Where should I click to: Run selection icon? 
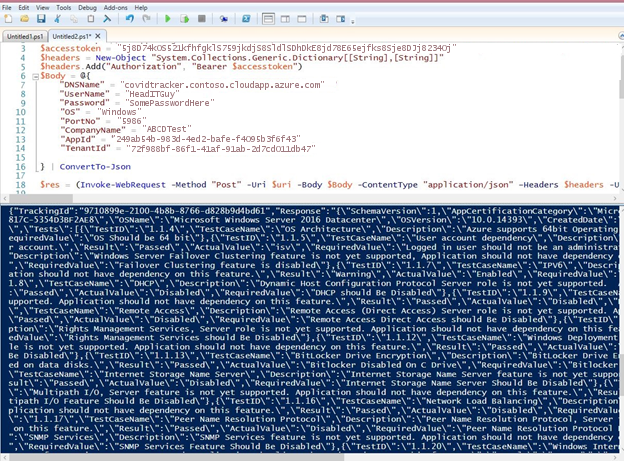tap(184, 19)
